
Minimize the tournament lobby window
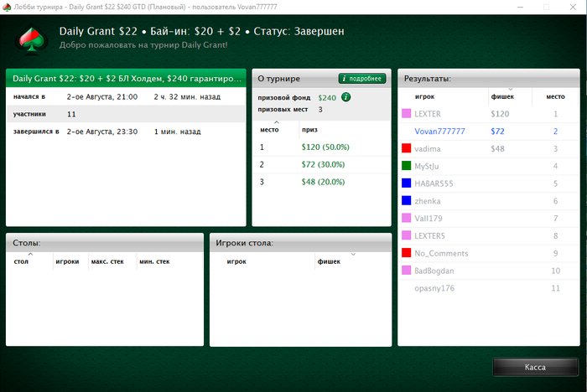520,7
